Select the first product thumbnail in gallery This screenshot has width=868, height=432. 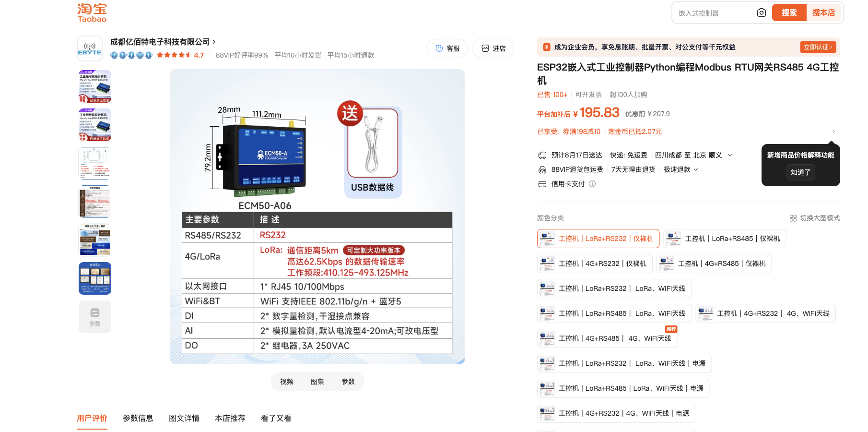95,86
